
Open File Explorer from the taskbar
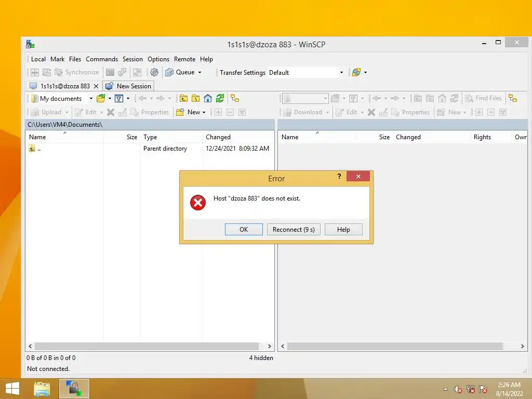(x=42, y=389)
